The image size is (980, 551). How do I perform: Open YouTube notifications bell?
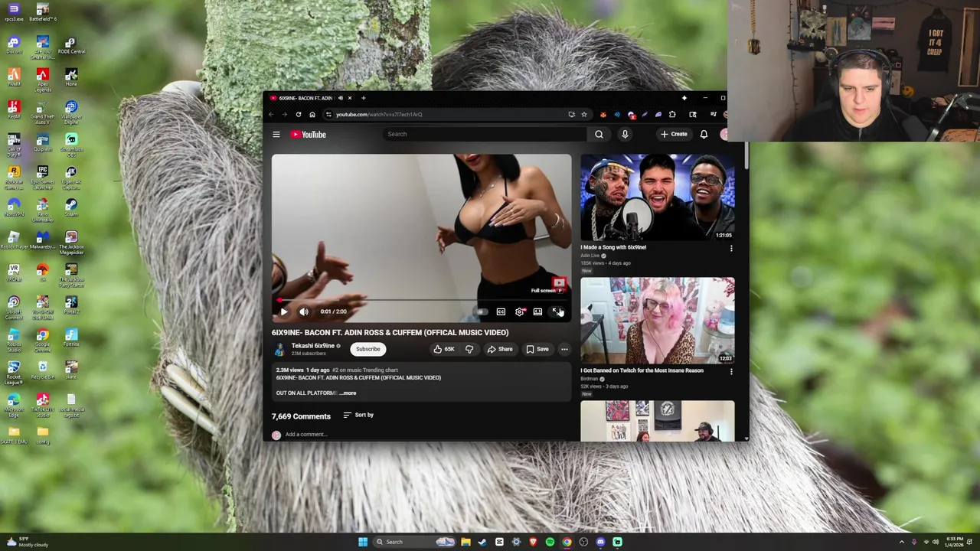click(x=704, y=135)
